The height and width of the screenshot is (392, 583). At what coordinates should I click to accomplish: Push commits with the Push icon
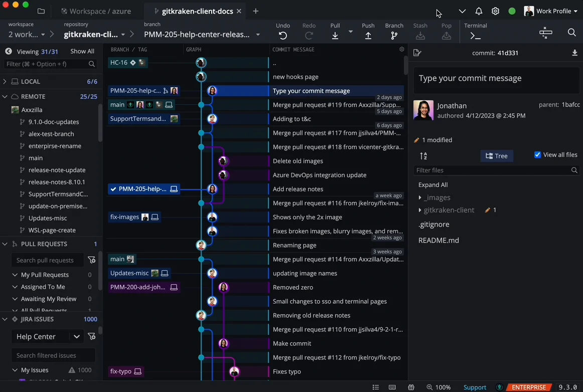click(x=368, y=36)
